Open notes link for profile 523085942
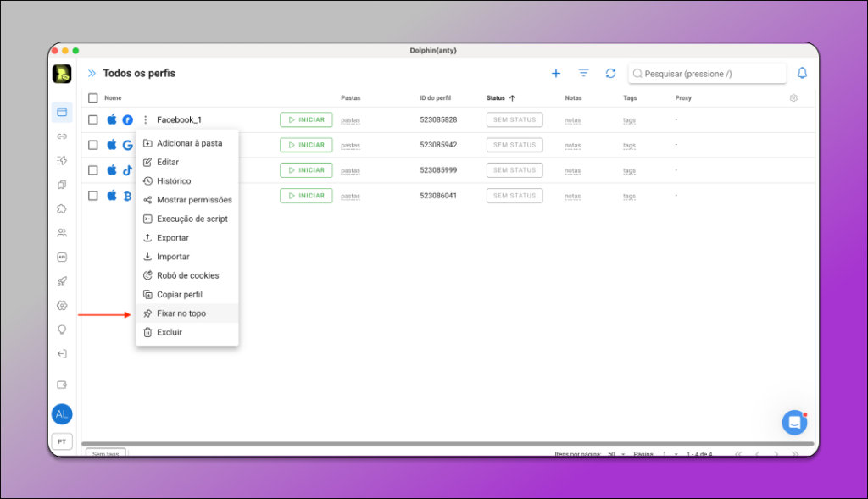 (573, 145)
